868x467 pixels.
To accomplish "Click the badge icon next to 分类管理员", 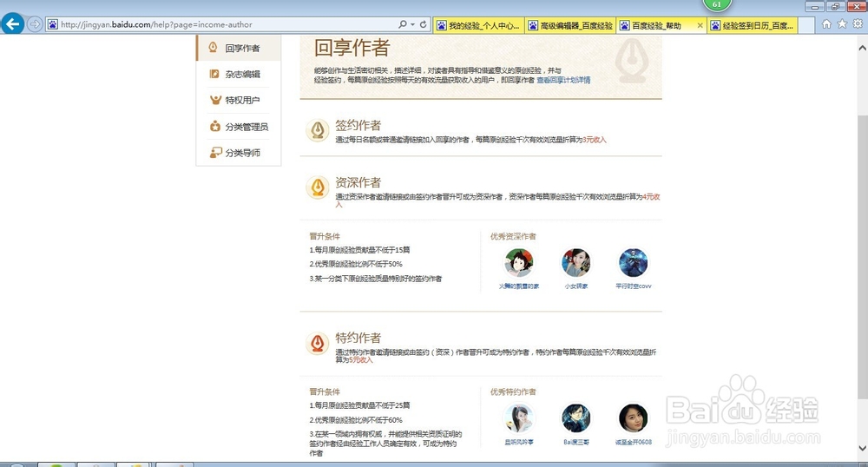I will point(214,127).
